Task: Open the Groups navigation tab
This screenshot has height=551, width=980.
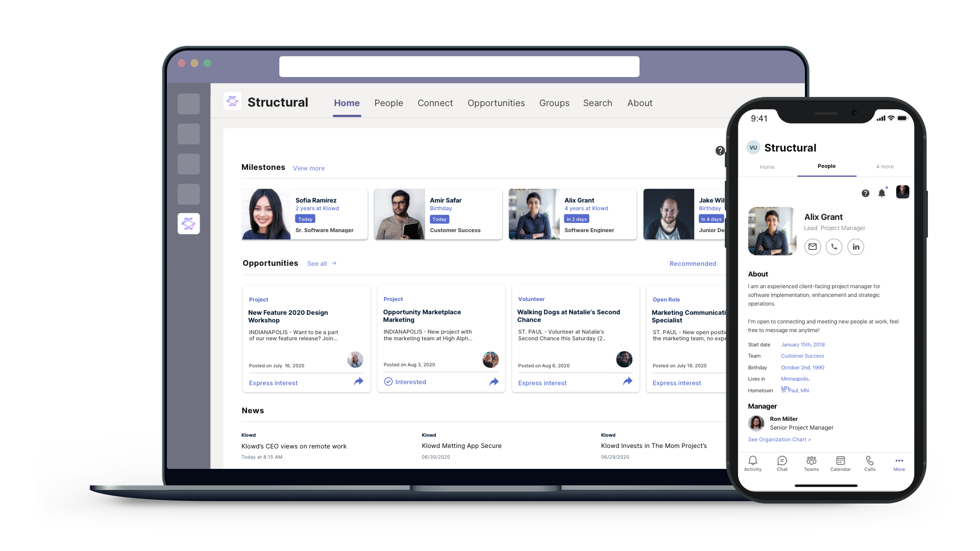Action: coord(555,103)
